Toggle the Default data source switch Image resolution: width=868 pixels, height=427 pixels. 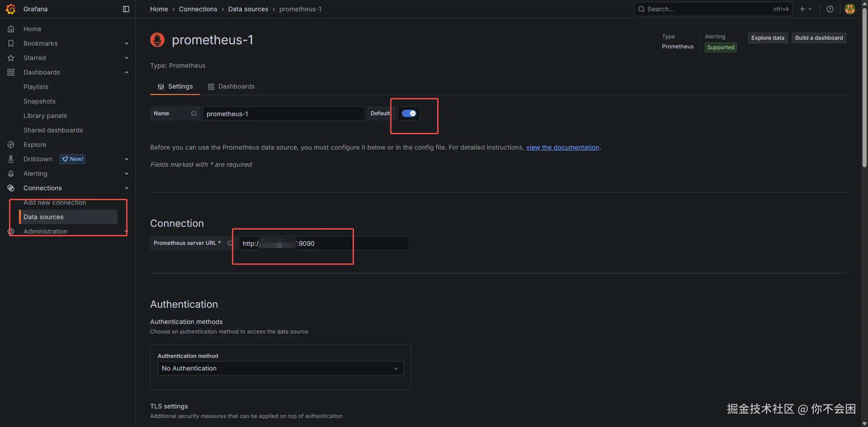pos(409,113)
